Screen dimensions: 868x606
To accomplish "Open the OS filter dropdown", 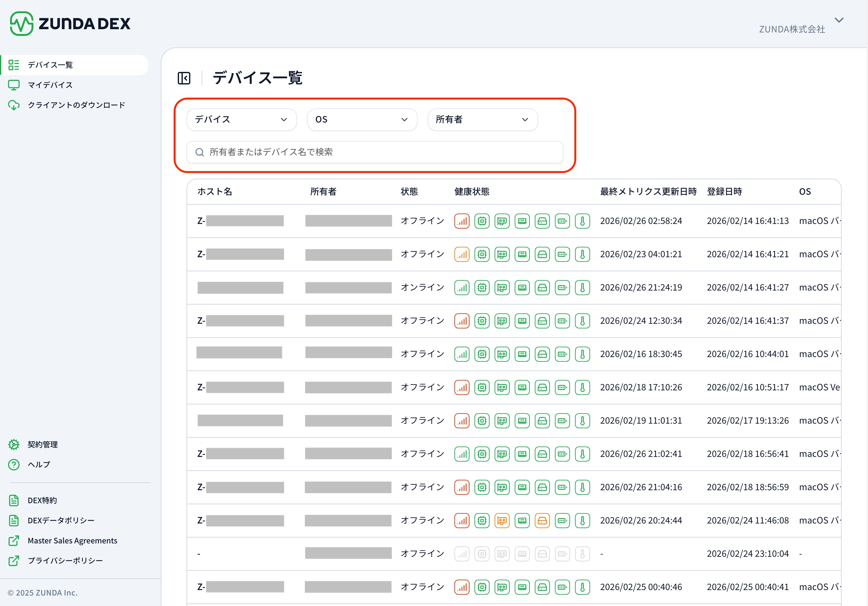I will coord(362,119).
